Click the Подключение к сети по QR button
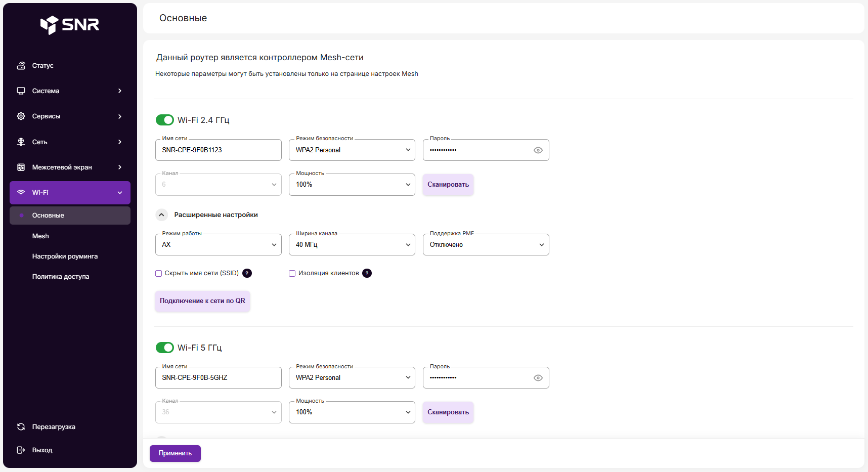The height and width of the screenshot is (472, 868). pos(202,301)
